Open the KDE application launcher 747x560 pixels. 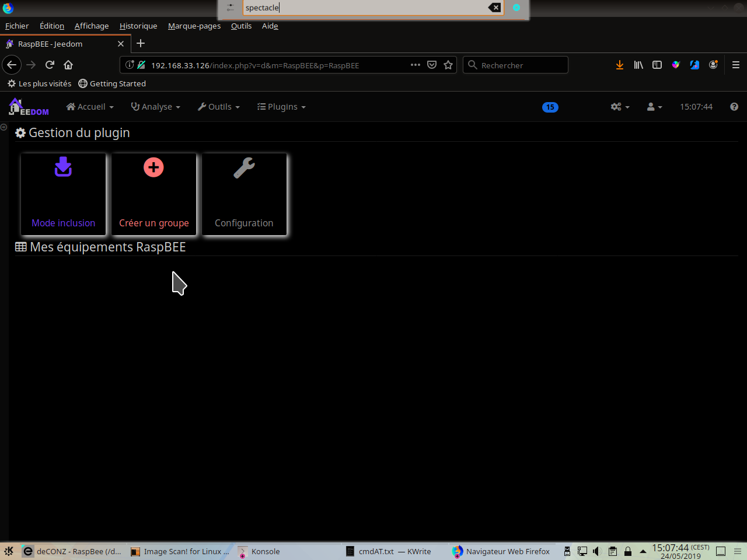pyautogui.click(x=9, y=551)
